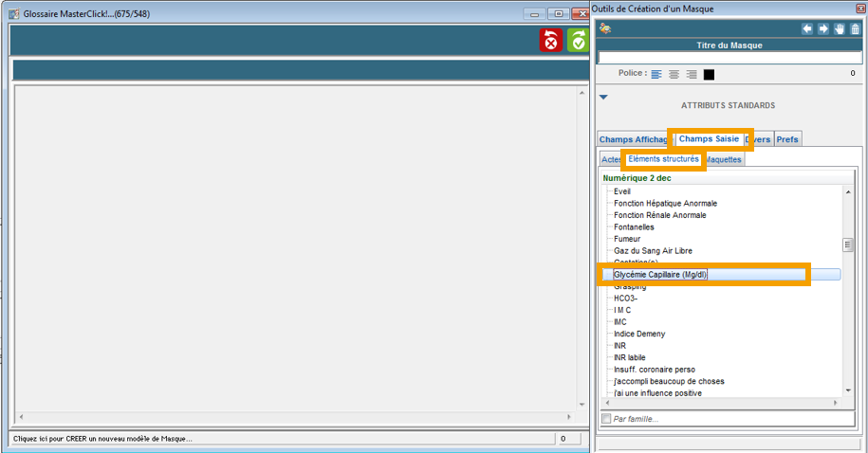Click in the Titre du Masque text field
Screen dimensions: 868x453
click(x=729, y=58)
